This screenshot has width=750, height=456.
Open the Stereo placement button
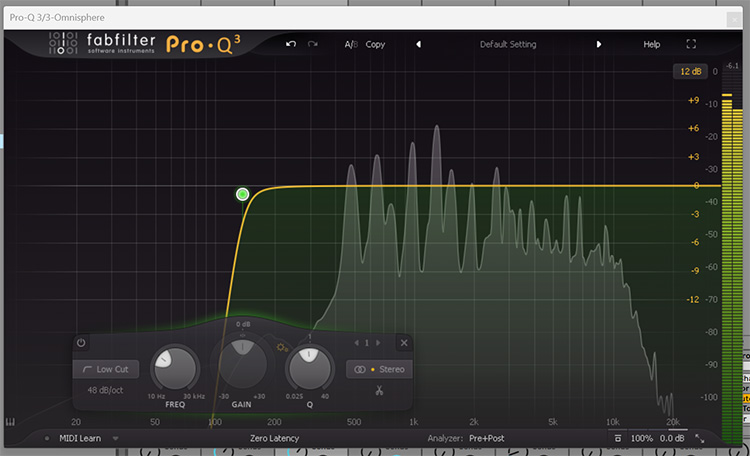point(379,369)
